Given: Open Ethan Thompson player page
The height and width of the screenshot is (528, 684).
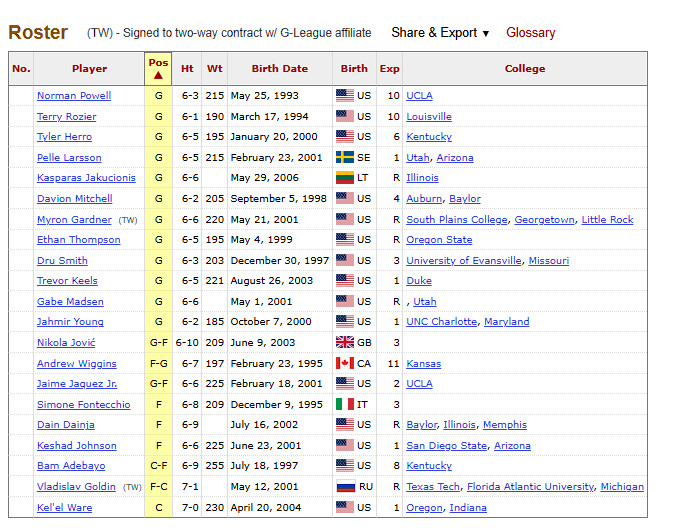Looking at the screenshot, I should [79, 240].
